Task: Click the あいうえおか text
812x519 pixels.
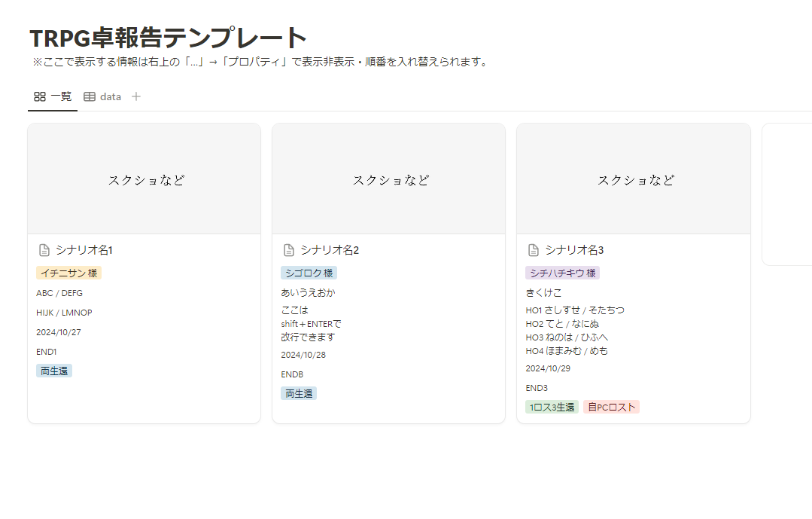Action: coord(308,293)
